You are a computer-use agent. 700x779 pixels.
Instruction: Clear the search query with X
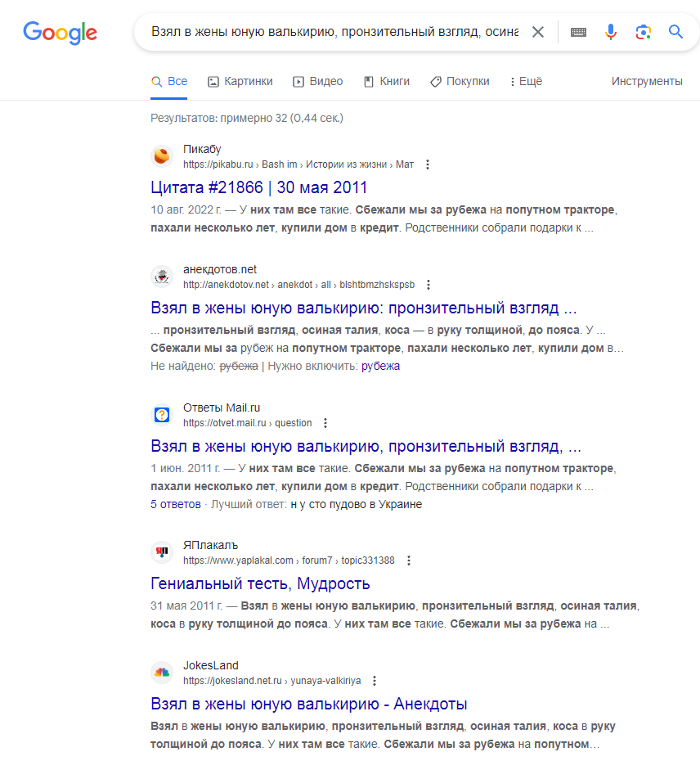pos(537,32)
